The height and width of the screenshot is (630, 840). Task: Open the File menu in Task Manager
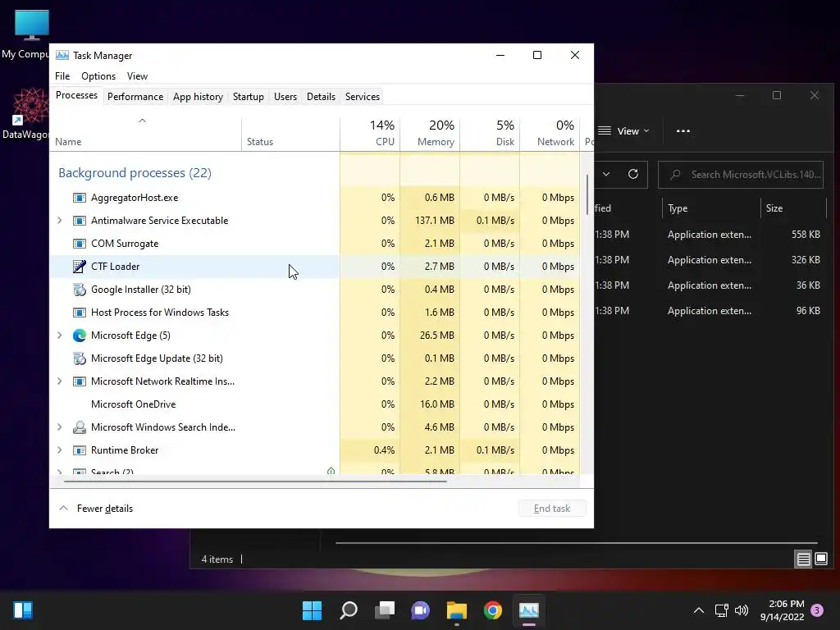click(x=62, y=76)
